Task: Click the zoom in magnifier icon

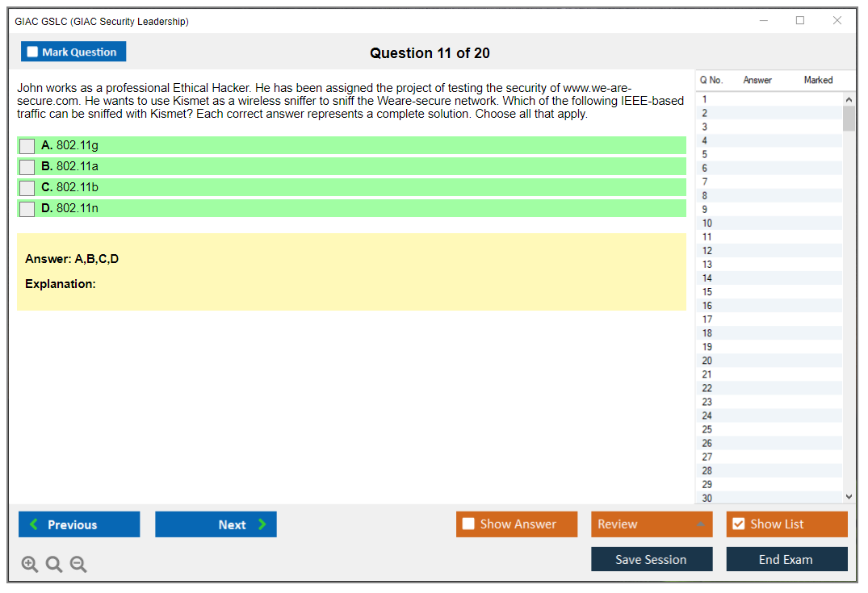Action: [30, 565]
